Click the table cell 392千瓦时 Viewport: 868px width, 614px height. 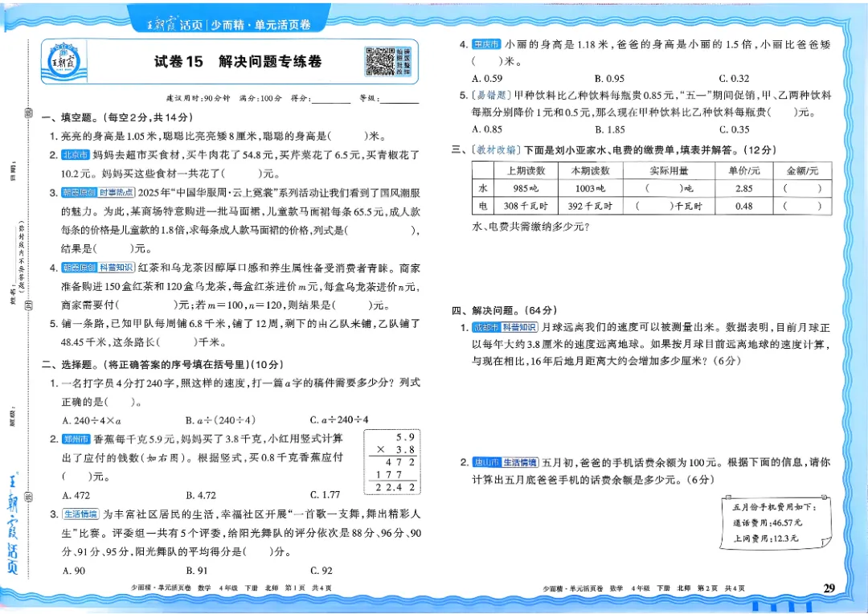(x=591, y=206)
